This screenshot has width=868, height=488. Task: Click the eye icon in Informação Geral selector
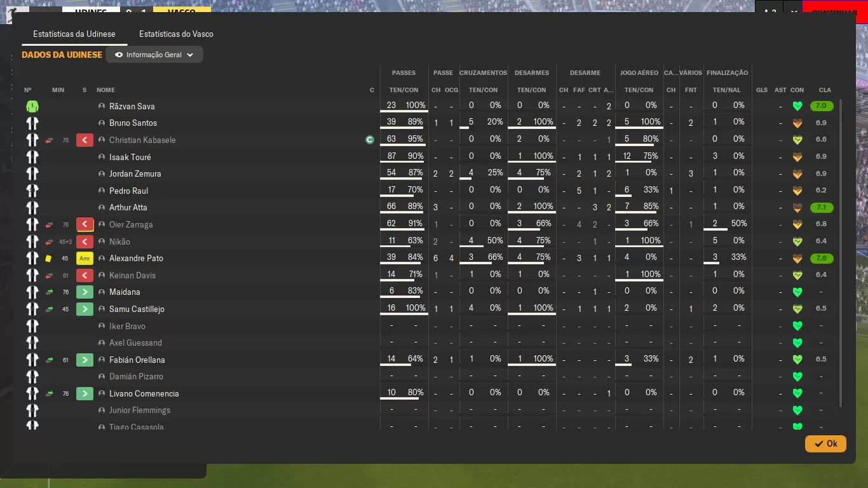119,55
